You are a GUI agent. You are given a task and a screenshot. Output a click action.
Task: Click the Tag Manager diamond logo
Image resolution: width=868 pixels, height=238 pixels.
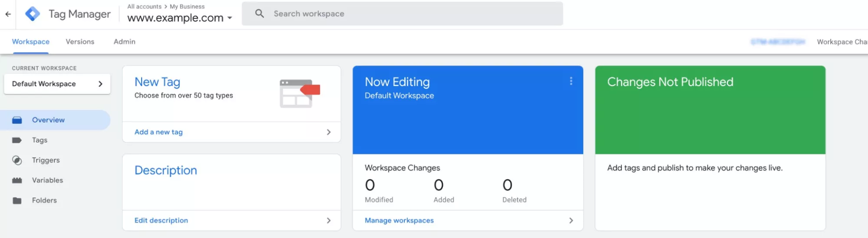(33, 14)
